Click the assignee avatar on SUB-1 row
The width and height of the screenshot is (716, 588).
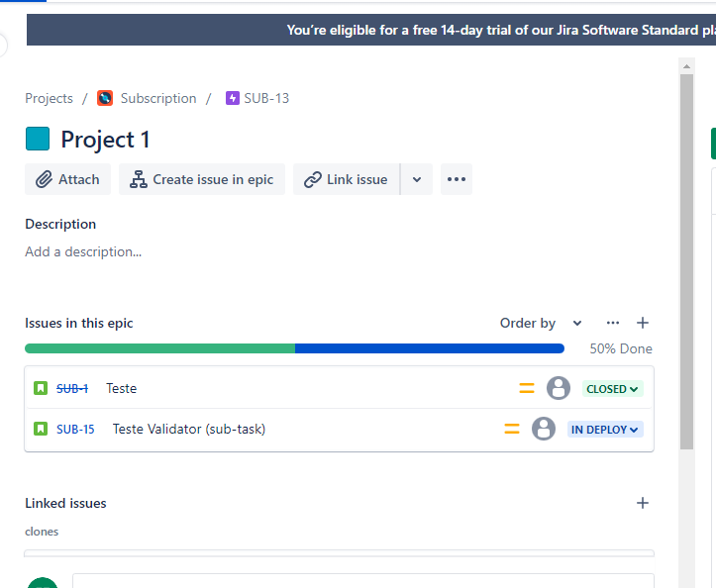pyautogui.click(x=559, y=388)
